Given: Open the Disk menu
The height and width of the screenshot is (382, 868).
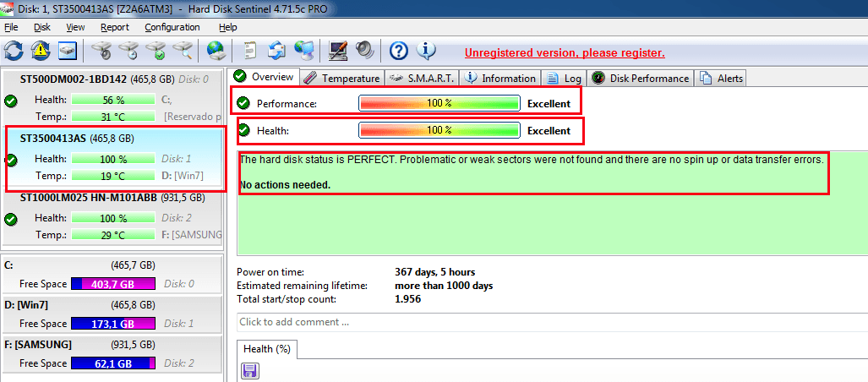Looking at the screenshot, I should click(42, 27).
